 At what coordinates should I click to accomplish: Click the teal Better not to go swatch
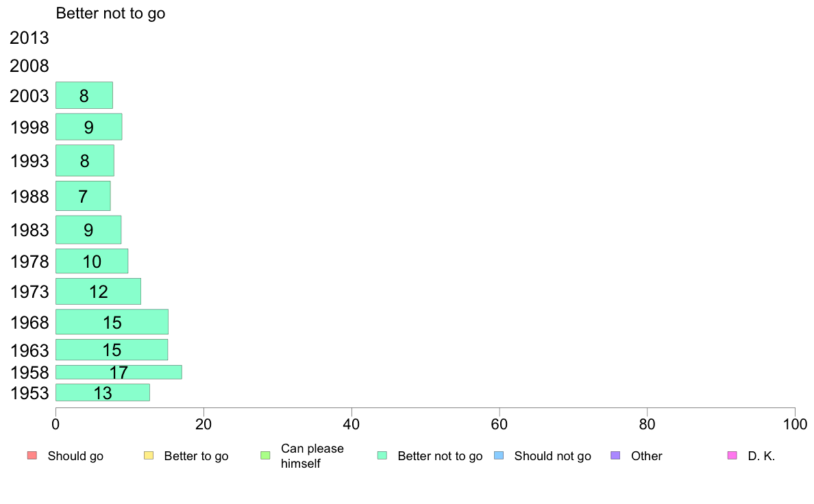coord(382,456)
